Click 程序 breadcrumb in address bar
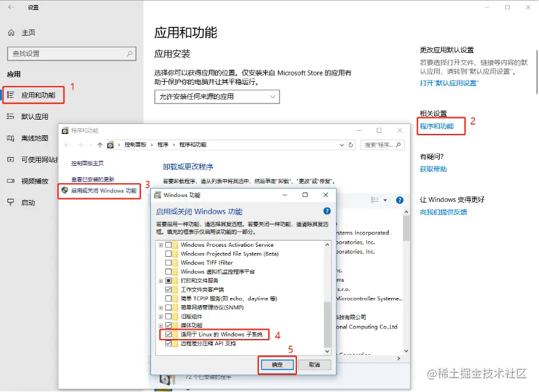The width and height of the screenshot is (539, 392). click(x=163, y=145)
